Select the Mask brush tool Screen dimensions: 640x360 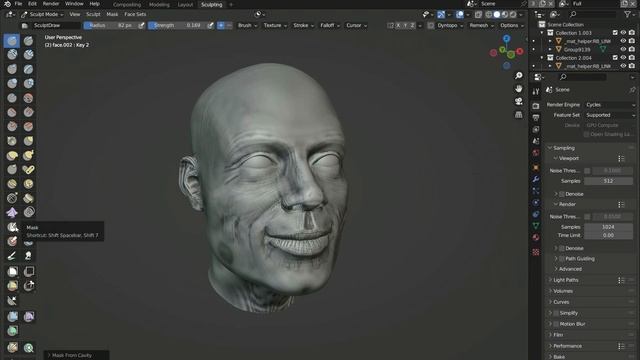(12, 227)
